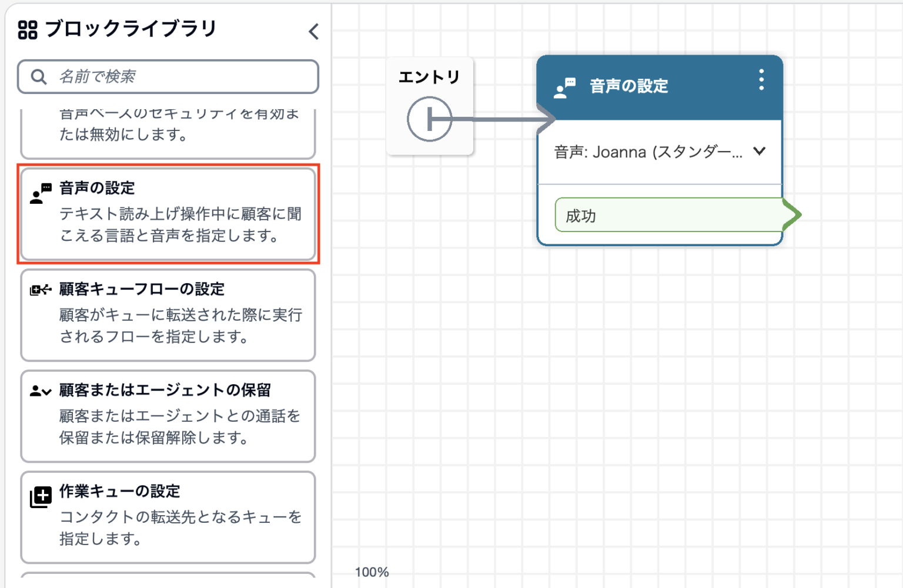Select the 顧客キューフローの設定 block card
The image size is (903, 588).
point(168,315)
